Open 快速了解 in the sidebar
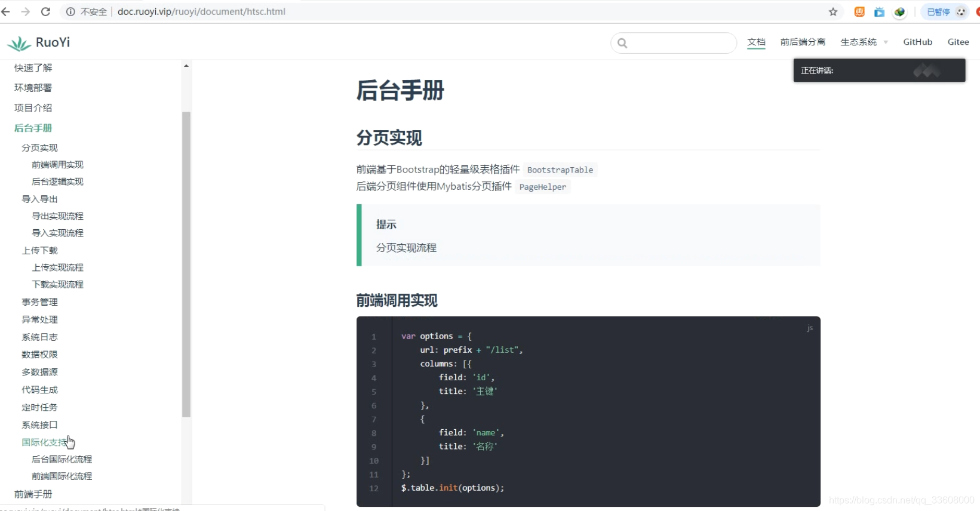 (x=33, y=68)
